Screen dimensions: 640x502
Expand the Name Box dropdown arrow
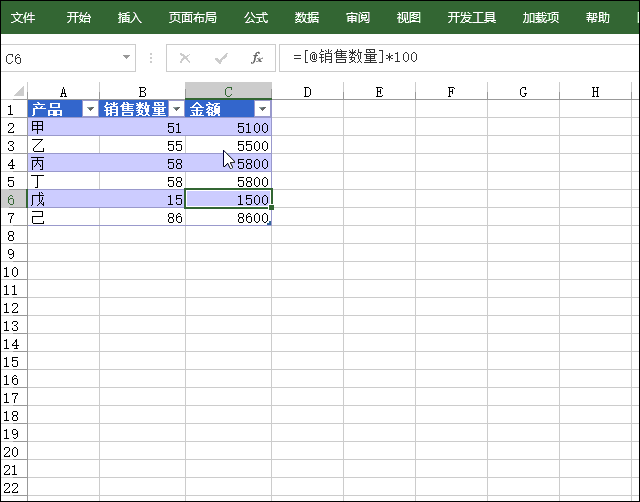[x=127, y=58]
